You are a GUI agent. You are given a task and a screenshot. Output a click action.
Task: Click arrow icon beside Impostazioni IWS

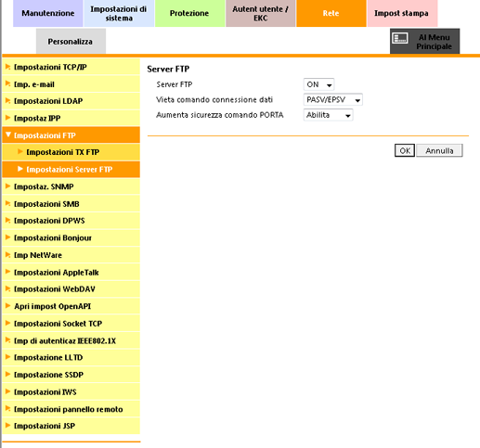(8, 390)
